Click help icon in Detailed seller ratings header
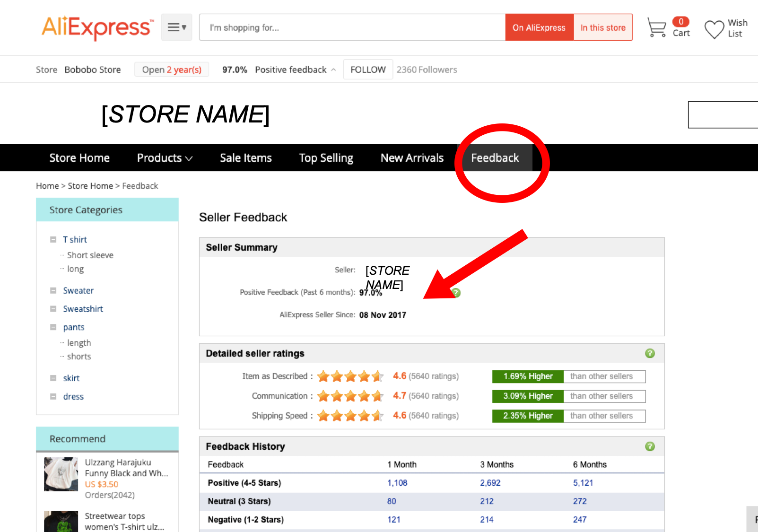758x532 pixels. point(650,353)
